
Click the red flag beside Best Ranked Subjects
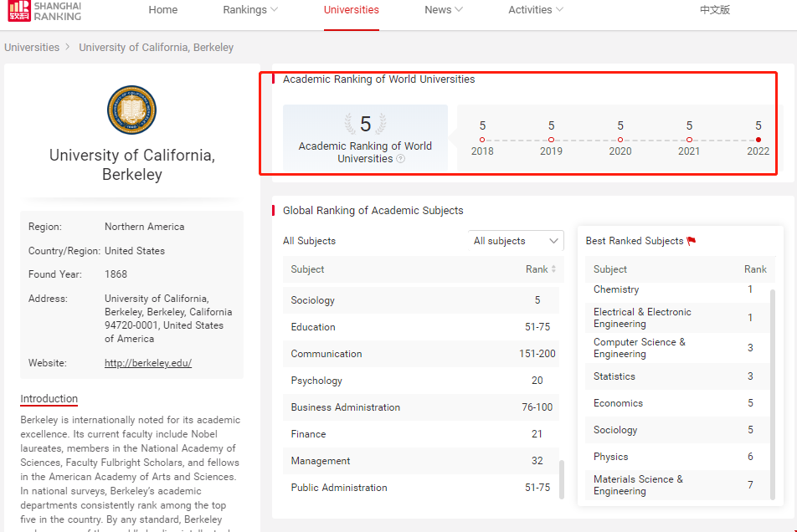click(691, 241)
